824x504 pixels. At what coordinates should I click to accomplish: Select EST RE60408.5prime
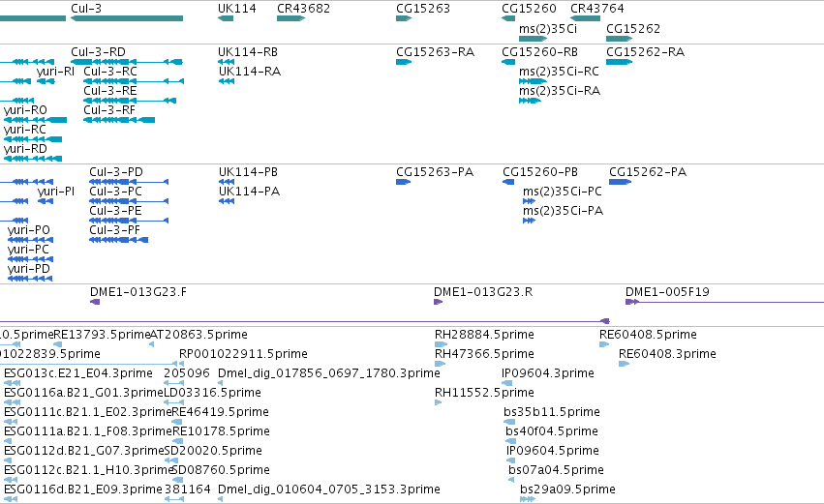point(648,335)
